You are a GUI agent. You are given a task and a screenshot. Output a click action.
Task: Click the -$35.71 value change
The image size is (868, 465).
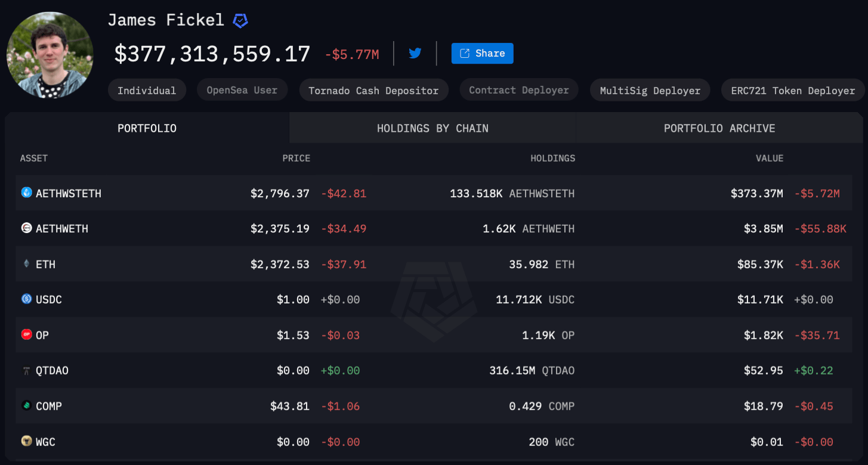pyautogui.click(x=817, y=335)
